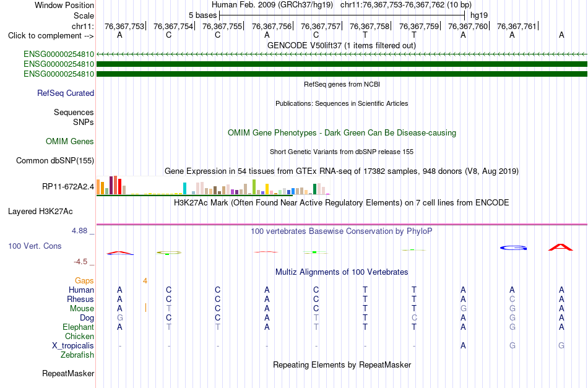Click the G base in the Dog row's first column
Image resolution: width=588 pixels, height=388 pixels.
(x=119, y=318)
